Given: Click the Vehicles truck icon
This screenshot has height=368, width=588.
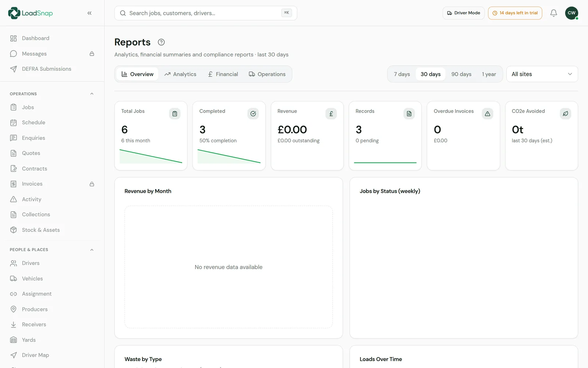Looking at the screenshot, I should pos(14,279).
